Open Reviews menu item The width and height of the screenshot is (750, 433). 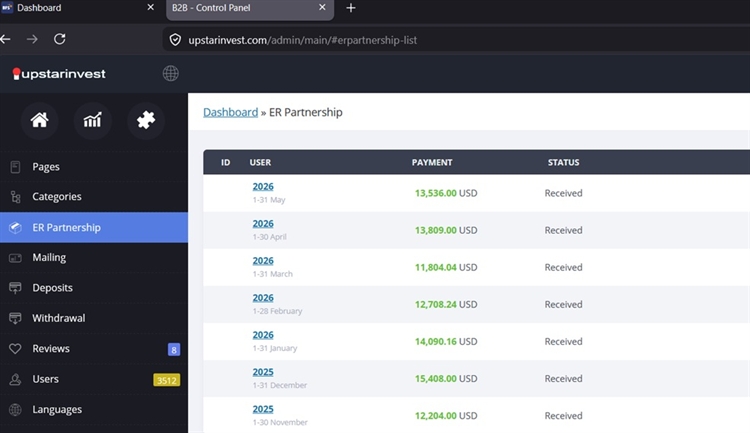pyautogui.click(x=94, y=348)
